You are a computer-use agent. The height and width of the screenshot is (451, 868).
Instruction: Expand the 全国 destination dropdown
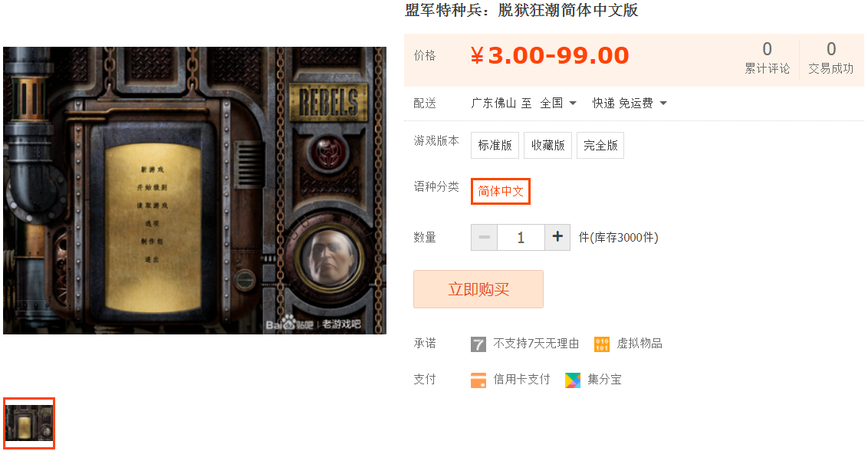click(x=558, y=103)
